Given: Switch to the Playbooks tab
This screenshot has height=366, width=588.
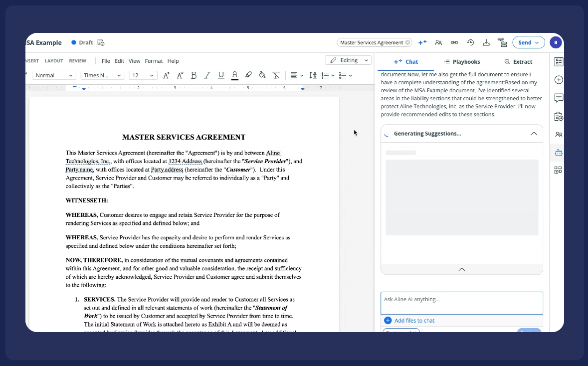Looking at the screenshot, I should [x=462, y=62].
